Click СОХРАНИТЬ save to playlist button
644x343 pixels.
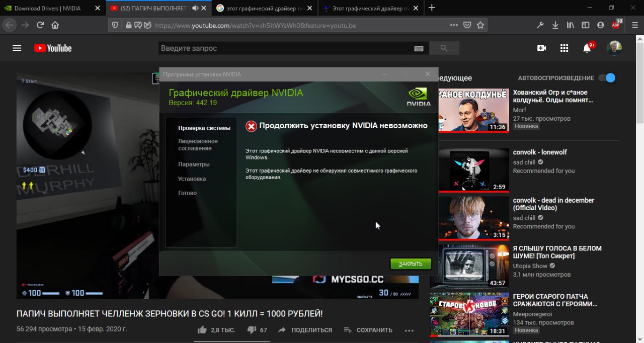[368, 330]
